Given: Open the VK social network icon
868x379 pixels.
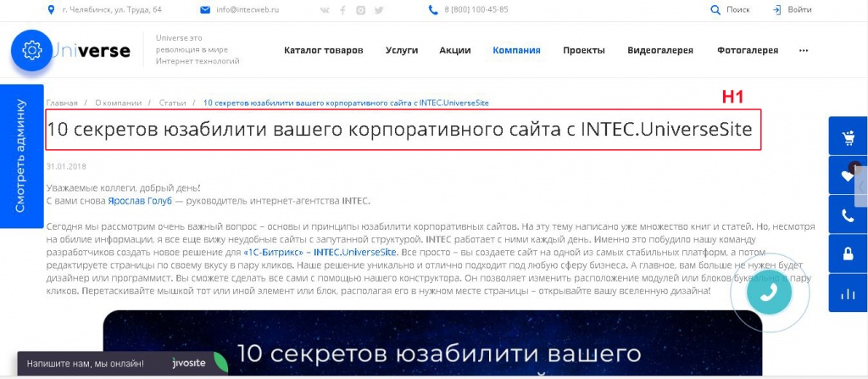Looking at the screenshot, I should pyautogui.click(x=325, y=10).
